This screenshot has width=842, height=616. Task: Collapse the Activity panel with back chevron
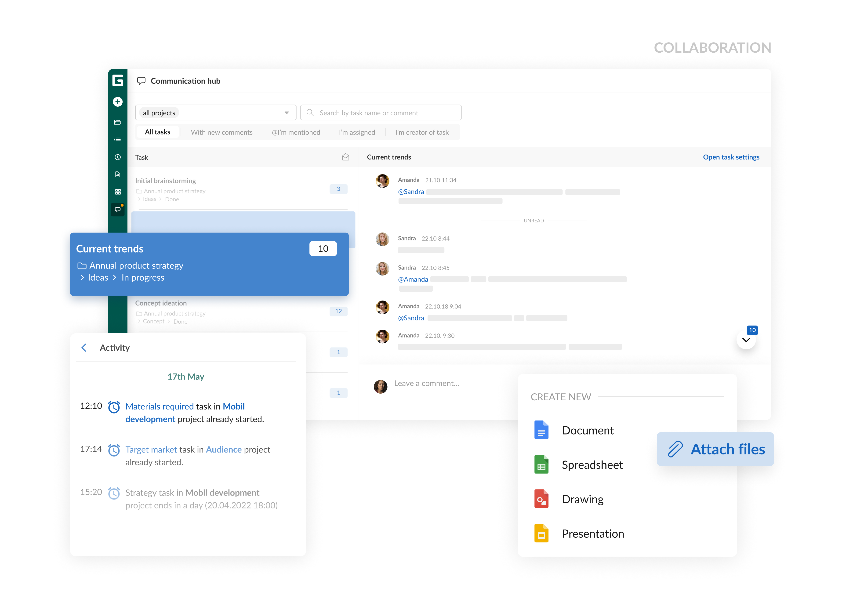coord(84,348)
